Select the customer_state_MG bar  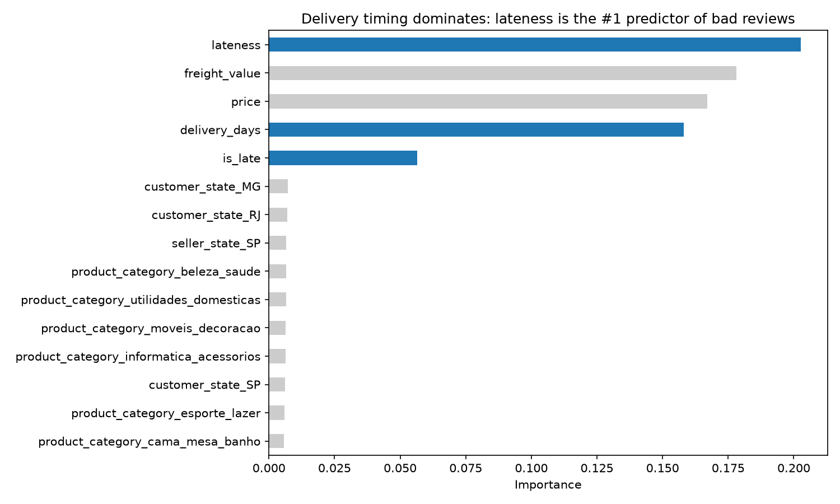pos(278,186)
